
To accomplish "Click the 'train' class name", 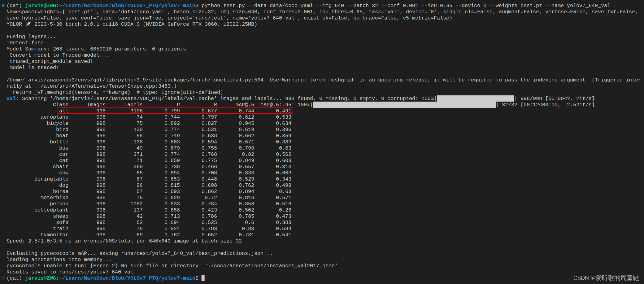I will tap(61, 229).
